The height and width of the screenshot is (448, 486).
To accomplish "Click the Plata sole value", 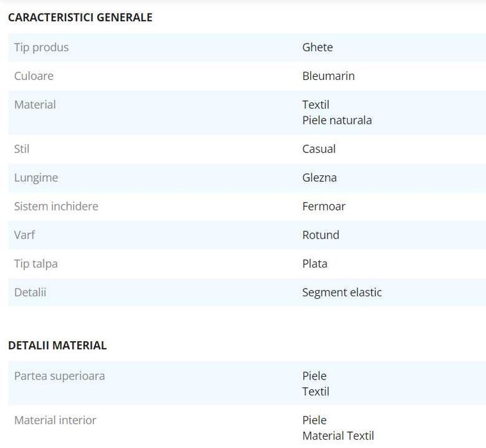I will pyautogui.click(x=315, y=264).
